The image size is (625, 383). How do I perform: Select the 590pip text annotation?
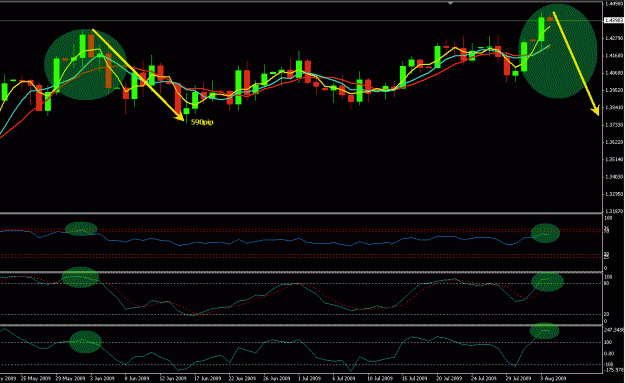202,122
